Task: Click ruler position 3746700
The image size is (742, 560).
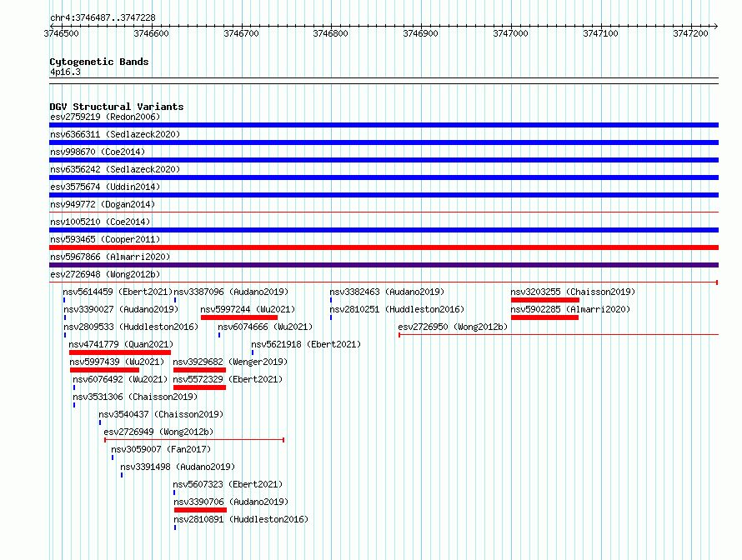Action: point(241,33)
